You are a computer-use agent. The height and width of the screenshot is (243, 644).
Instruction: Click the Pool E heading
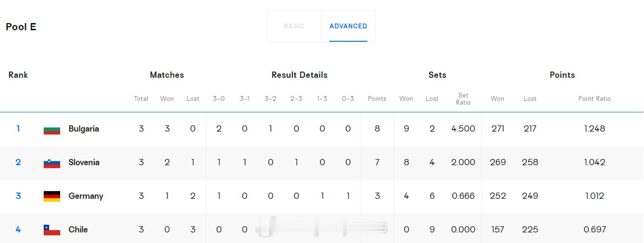tap(21, 27)
